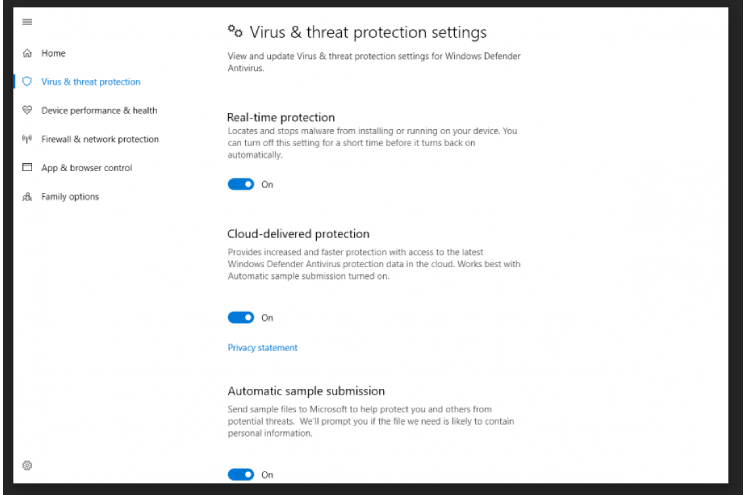The image size is (744, 495).
Task: Open Family options from the sidebar
Action: coord(69,197)
